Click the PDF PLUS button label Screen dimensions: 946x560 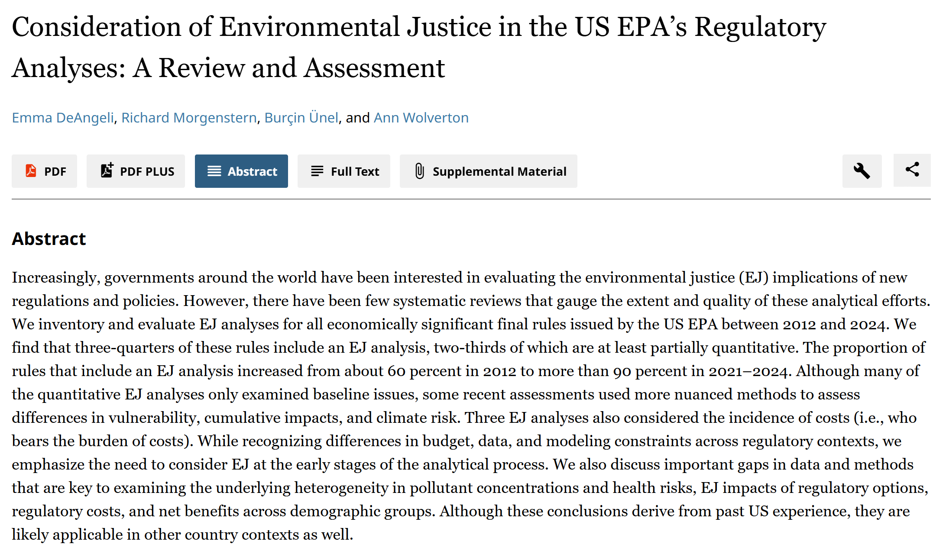147,172
